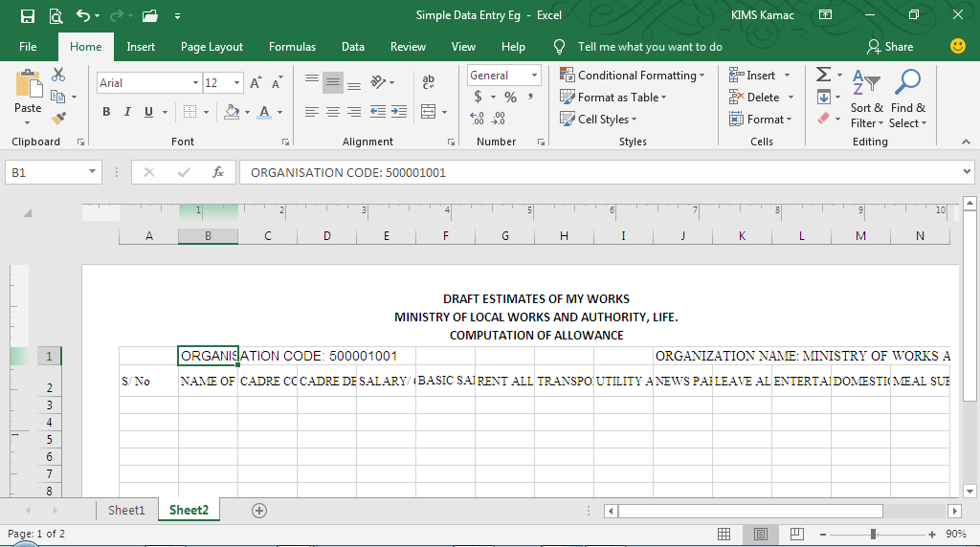Toggle middle align for cell
980x547 pixels.
coord(332,82)
